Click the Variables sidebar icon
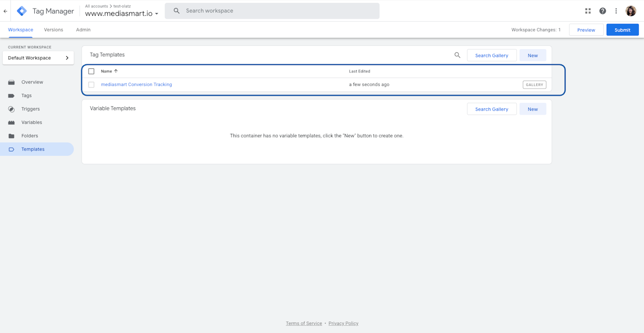Image resolution: width=644 pixels, height=333 pixels. coord(12,122)
